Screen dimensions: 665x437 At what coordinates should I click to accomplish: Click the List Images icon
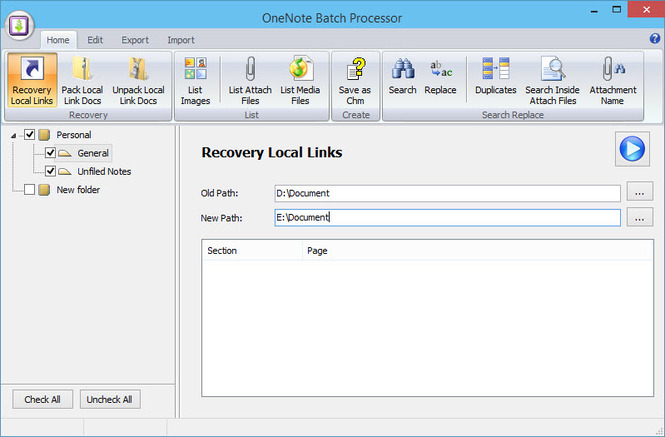196,80
